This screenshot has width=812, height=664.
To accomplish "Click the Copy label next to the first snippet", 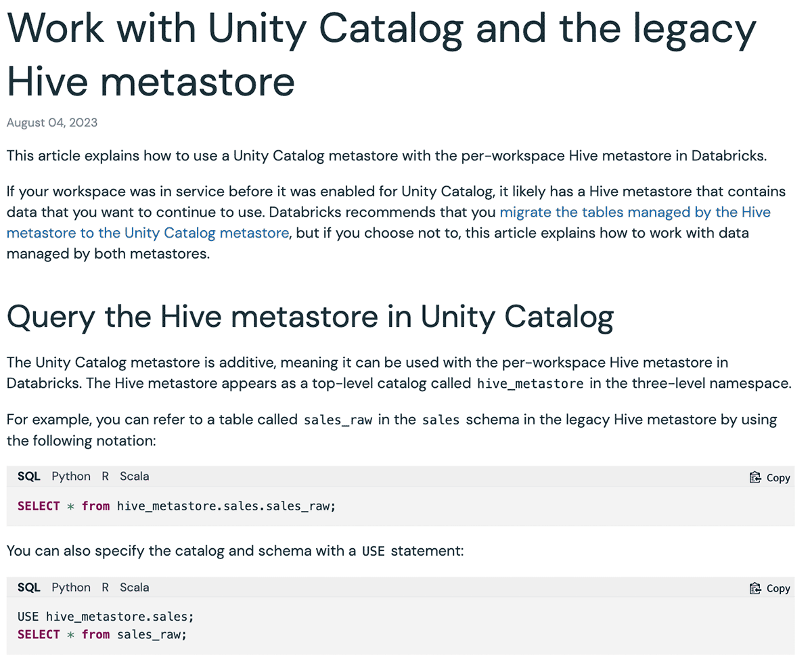I will (777, 477).
